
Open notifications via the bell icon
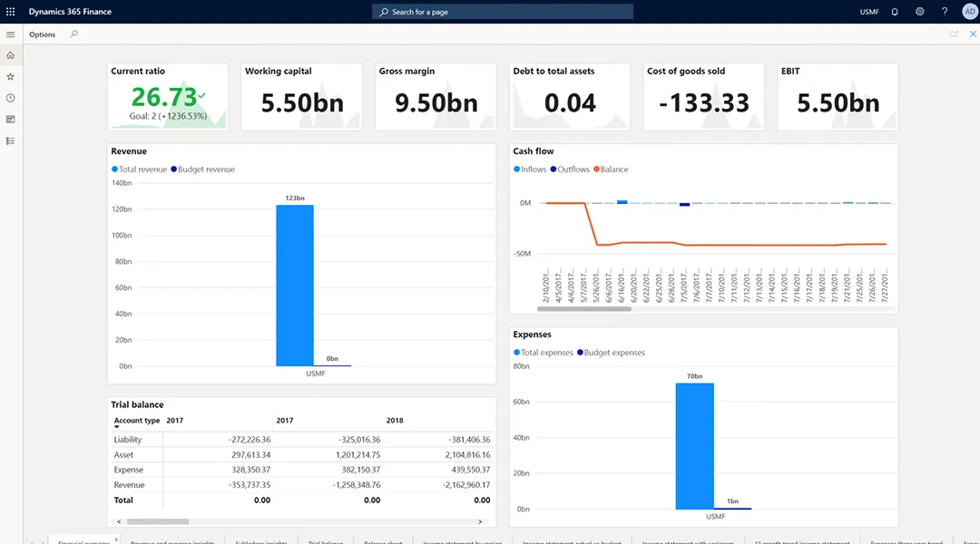coord(896,12)
